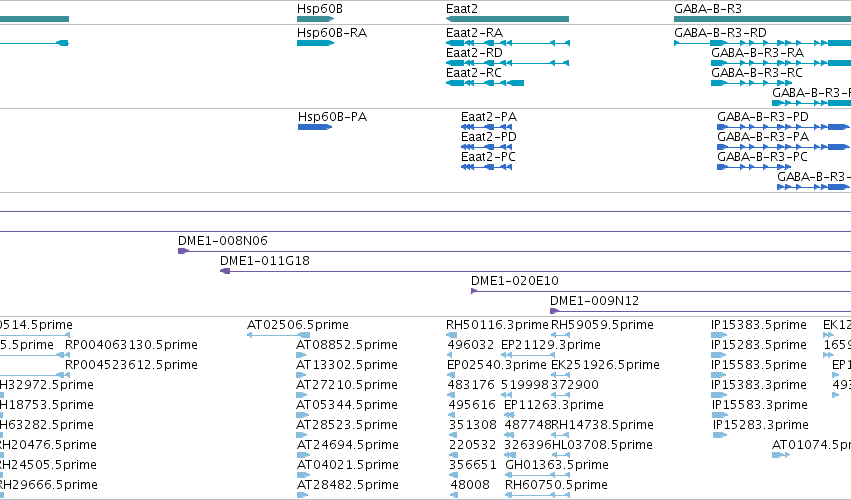Choose the EK251926.5prime EST label
The width and height of the screenshot is (851, 500).
[606, 365]
